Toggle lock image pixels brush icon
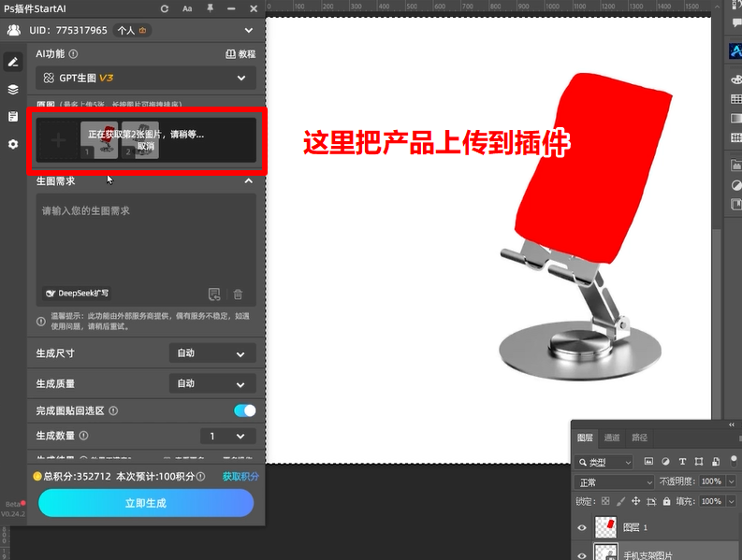This screenshot has width=742, height=560. pos(621,501)
